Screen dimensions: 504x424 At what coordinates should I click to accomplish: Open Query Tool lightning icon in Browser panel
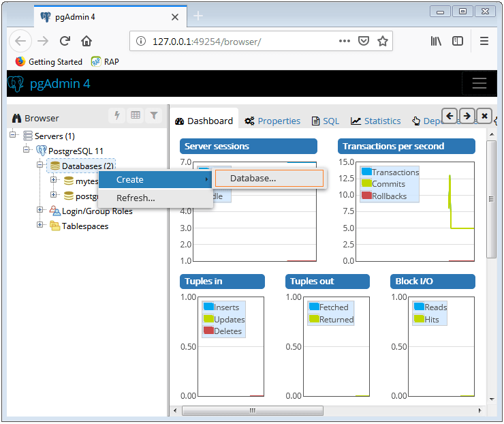[x=117, y=115]
